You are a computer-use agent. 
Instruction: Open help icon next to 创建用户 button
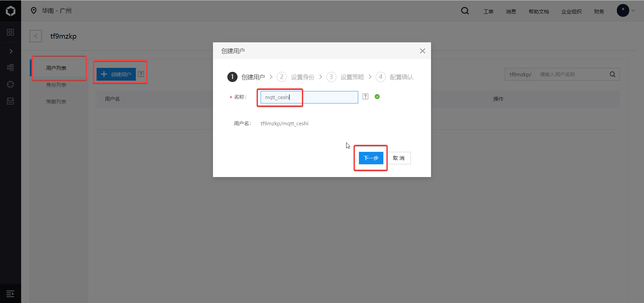tap(141, 74)
